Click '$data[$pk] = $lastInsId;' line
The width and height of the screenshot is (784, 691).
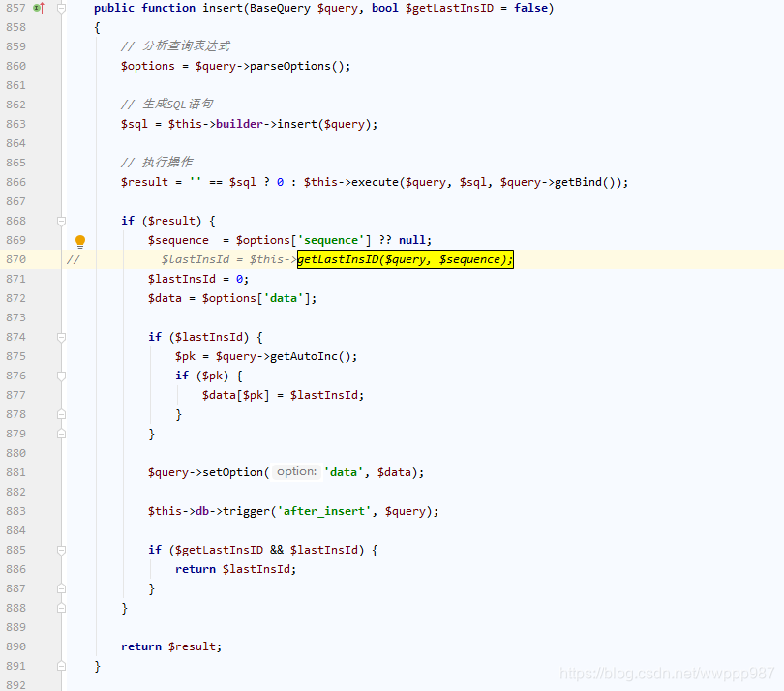click(x=283, y=395)
